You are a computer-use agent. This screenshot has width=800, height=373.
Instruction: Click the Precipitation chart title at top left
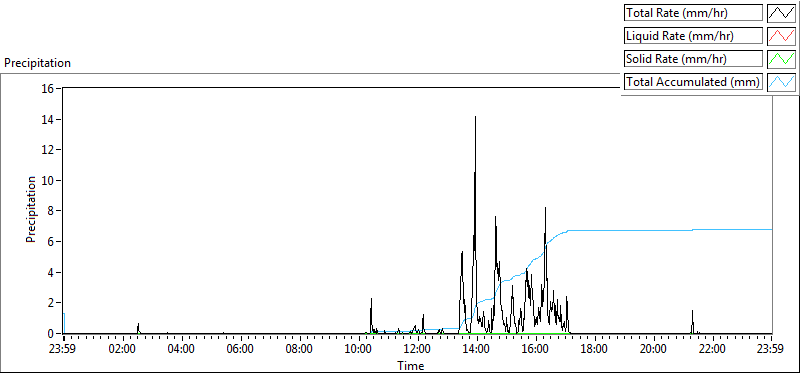pos(37,63)
